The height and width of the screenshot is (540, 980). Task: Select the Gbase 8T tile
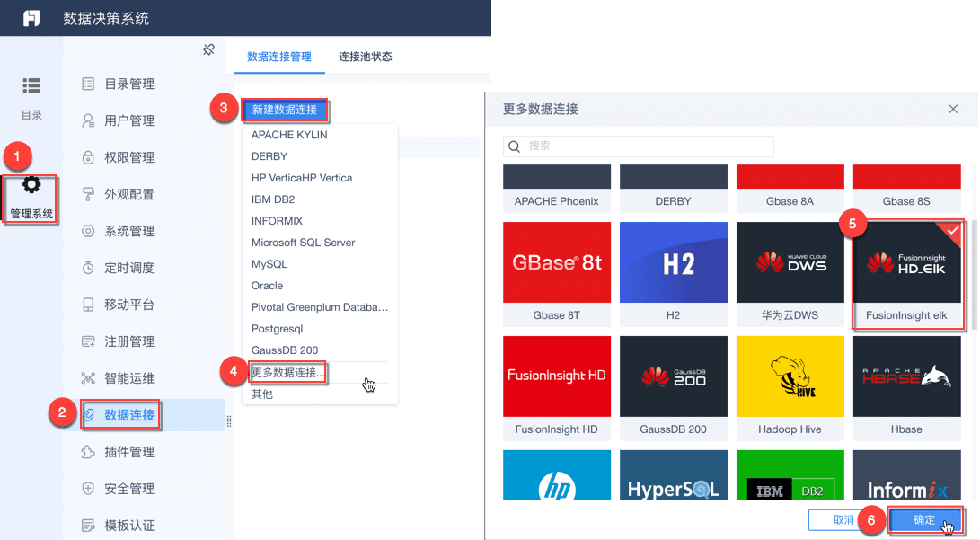click(x=557, y=274)
